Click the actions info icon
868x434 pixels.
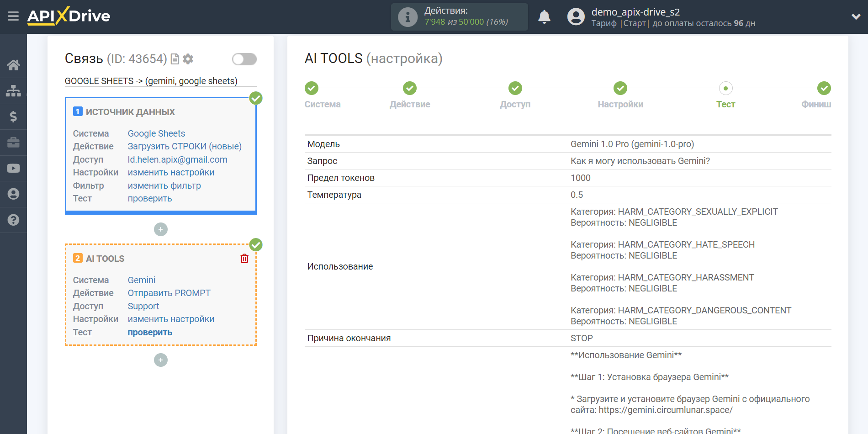pos(408,17)
